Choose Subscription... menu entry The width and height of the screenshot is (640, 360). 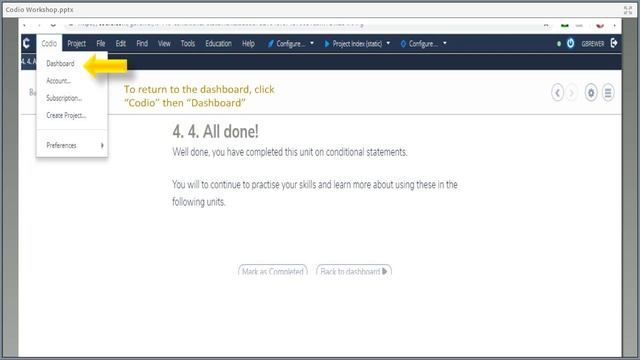pyautogui.click(x=64, y=98)
